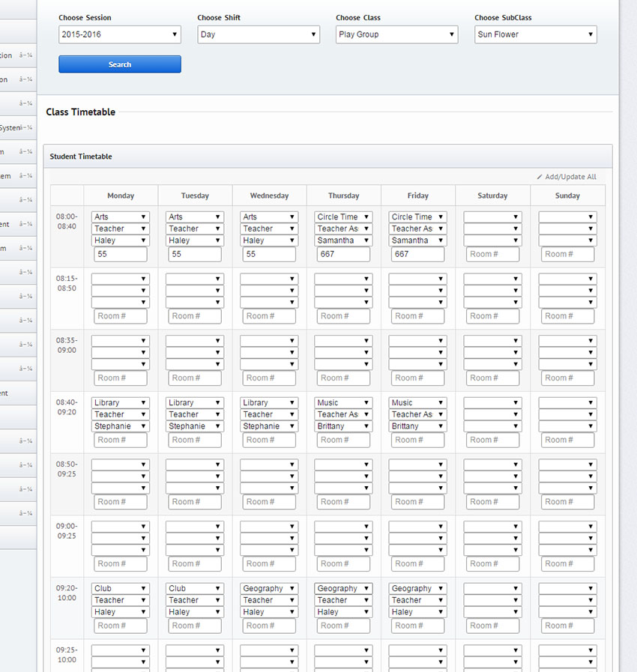
Task: Open Thursday 08:00-08:40 Teacher Assistant role dropdown
Action: (343, 228)
